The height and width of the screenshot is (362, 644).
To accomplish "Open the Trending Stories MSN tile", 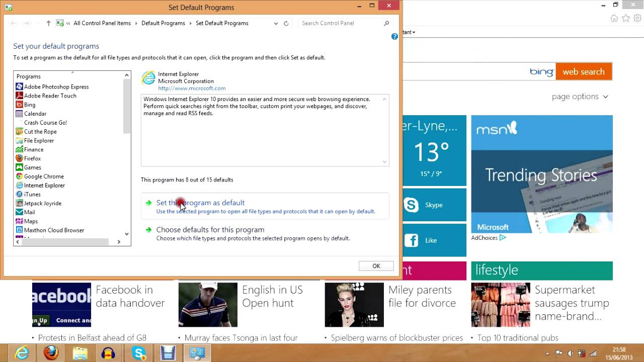I will click(542, 174).
